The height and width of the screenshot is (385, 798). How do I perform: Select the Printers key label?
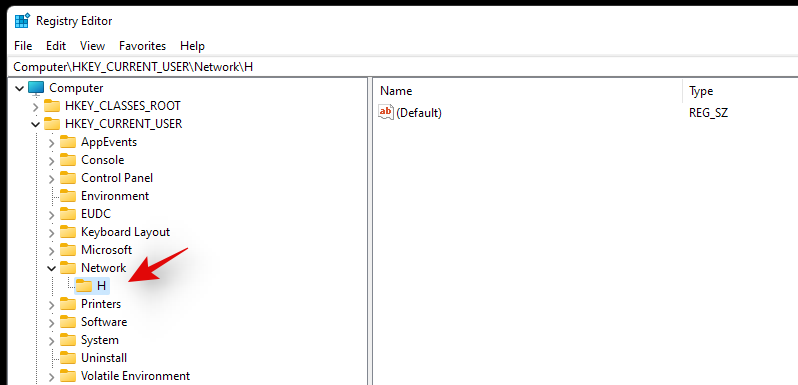pos(101,304)
